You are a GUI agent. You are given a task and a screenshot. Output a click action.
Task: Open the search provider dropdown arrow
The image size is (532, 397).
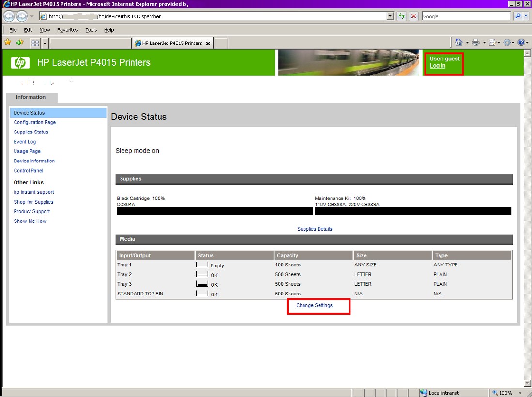526,16
